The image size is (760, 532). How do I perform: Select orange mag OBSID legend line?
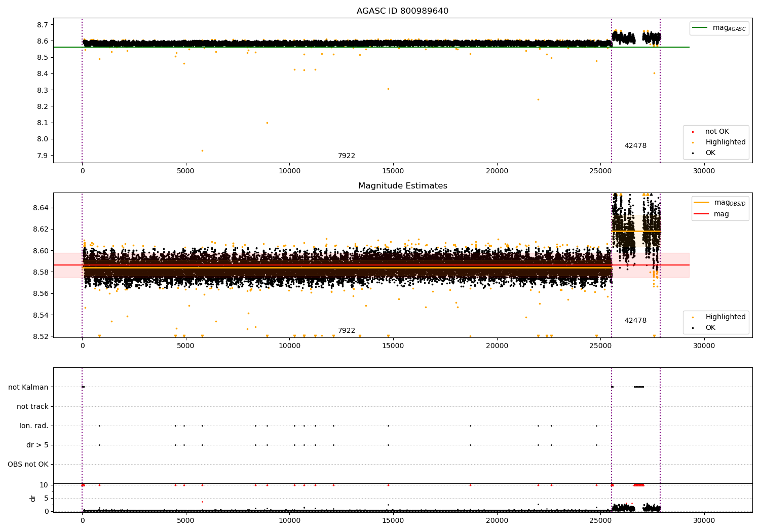[702, 203]
